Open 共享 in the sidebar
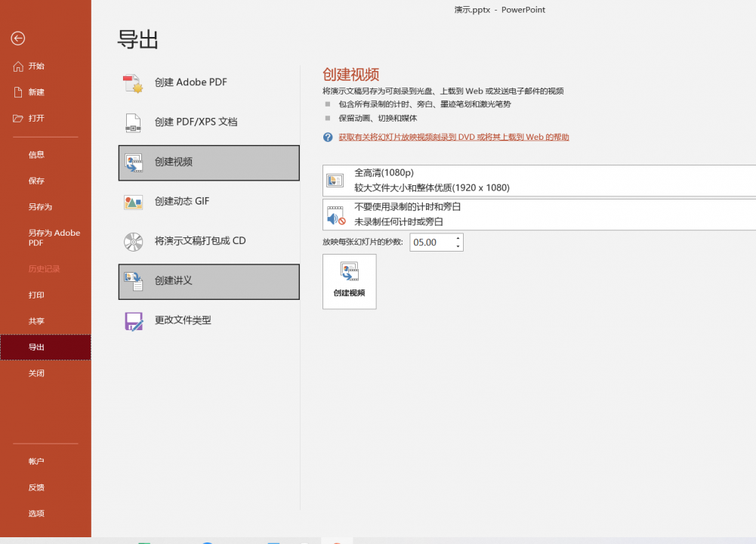 click(x=45, y=321)
